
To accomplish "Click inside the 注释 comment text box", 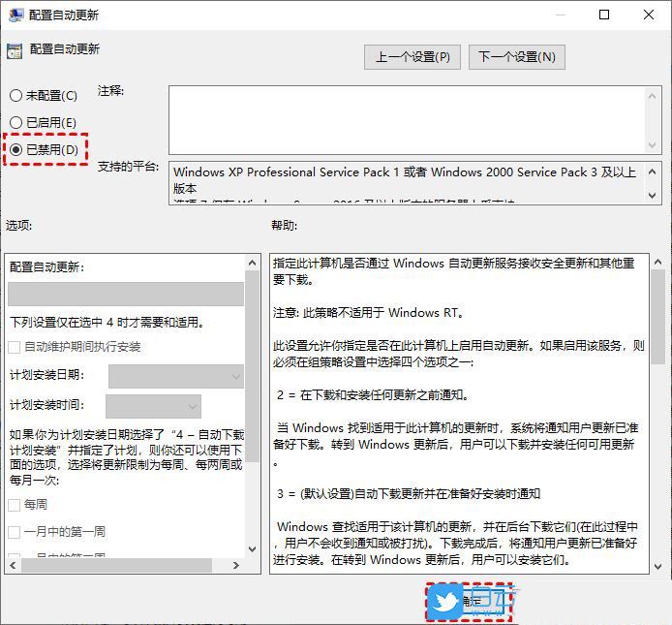I will [x=407, y=120].
